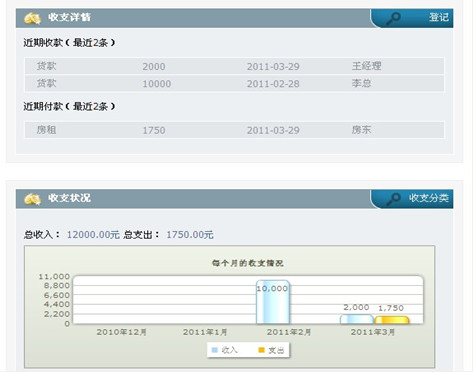Screen dimensions: 473x372
Task: Click the total expense value 1750.00元
Action: (x=190, y=235)
